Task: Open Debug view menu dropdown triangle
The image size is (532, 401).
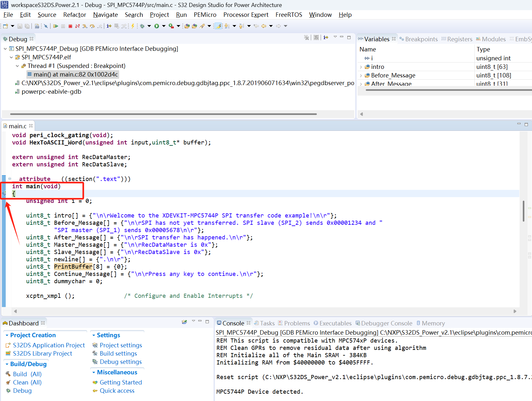Action: [335, 37]
